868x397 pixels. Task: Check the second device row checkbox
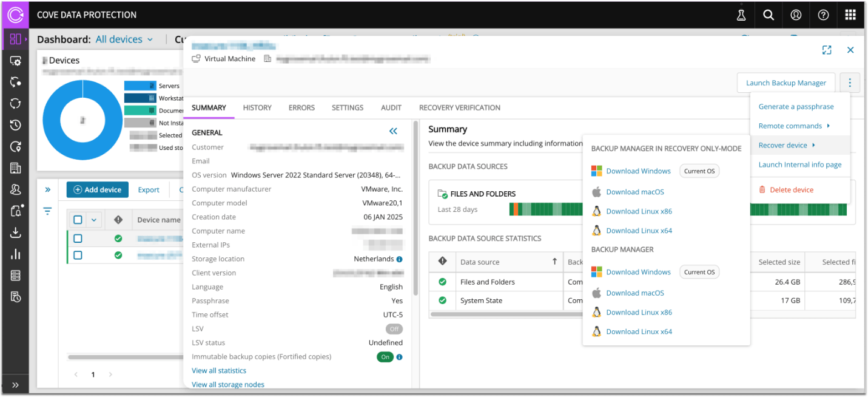click(x=78, y=256)
